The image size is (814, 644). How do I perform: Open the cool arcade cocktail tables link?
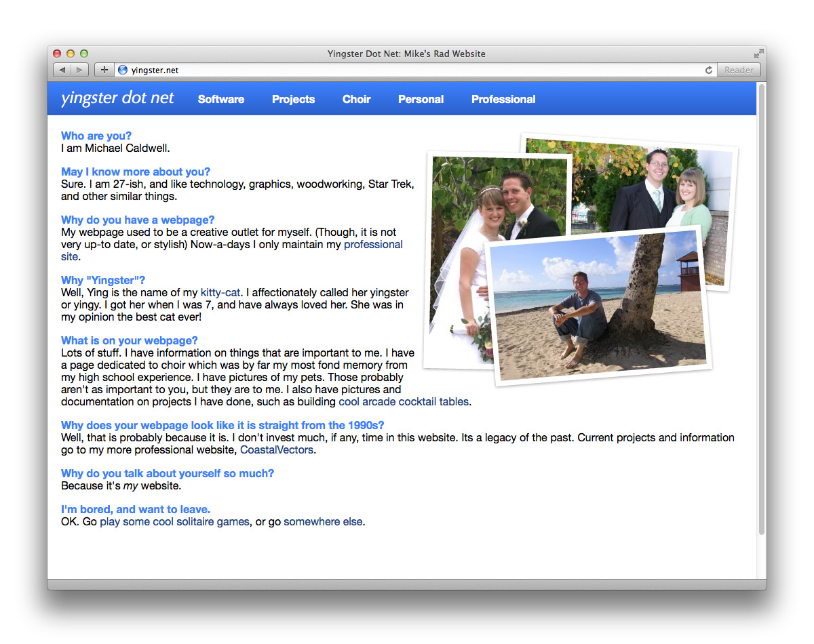click(403, 401)
